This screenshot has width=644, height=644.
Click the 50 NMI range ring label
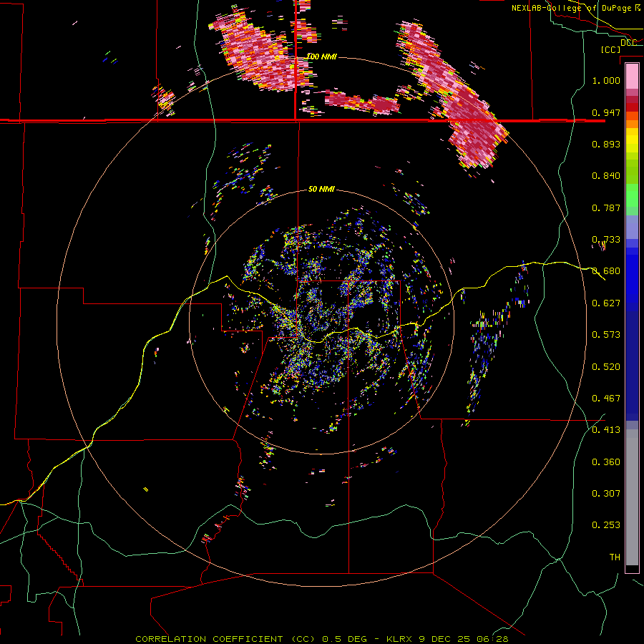(x=321, y=189)
